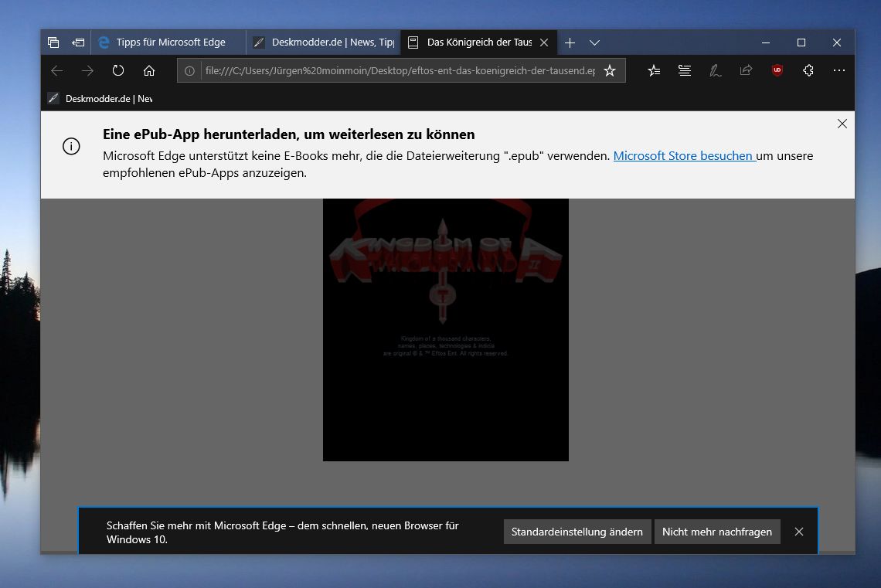Show site information icon in address bar
Image resolution: width=881 pixels, height=588 pixels.
click(190, 71)
